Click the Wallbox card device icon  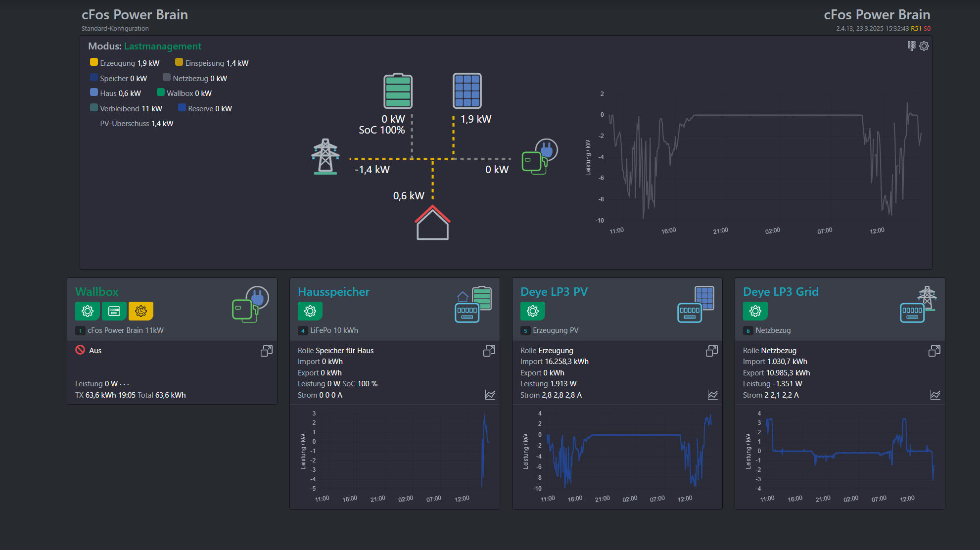250,305
